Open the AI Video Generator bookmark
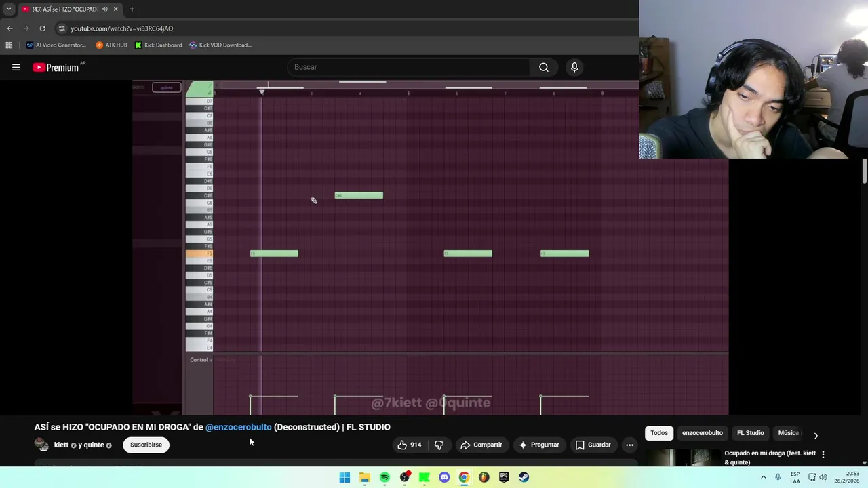868x488 pixels. tap(56, 45)
